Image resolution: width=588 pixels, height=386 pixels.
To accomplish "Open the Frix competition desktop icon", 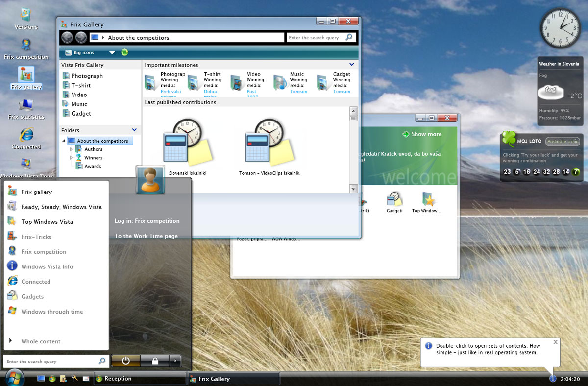I will [26, 48].
